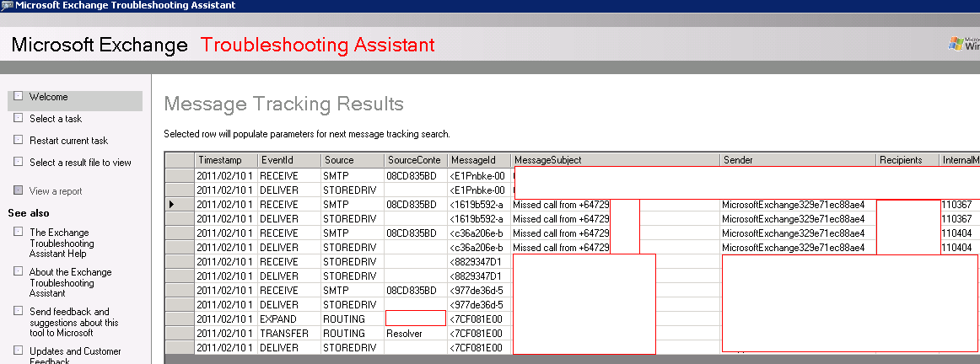Choose Restart current task
Viewport: 980px width, 364px height.
[x=69, y=141]
